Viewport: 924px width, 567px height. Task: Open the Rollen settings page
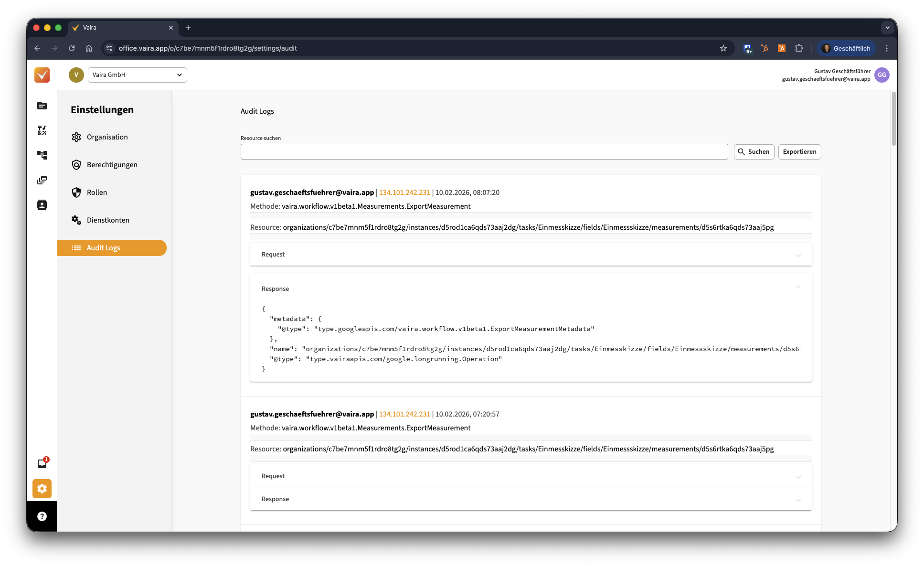(97, 193)
